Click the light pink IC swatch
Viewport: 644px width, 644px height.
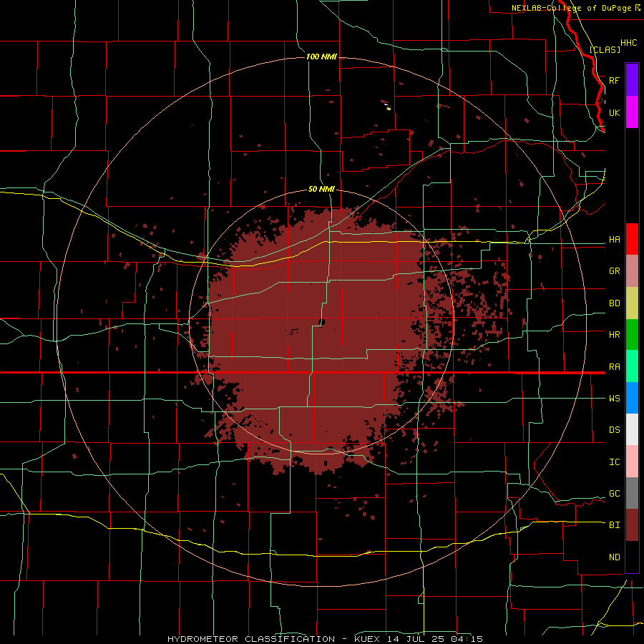tap(632, 462)
